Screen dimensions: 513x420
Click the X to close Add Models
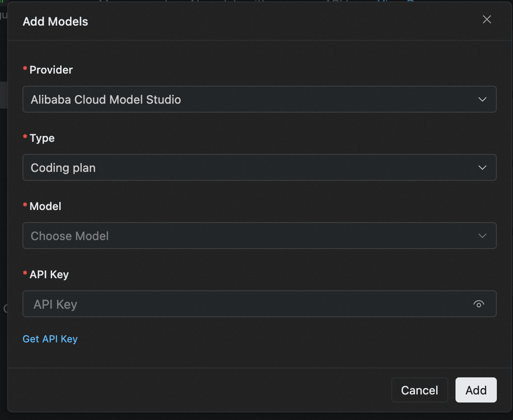486,19
